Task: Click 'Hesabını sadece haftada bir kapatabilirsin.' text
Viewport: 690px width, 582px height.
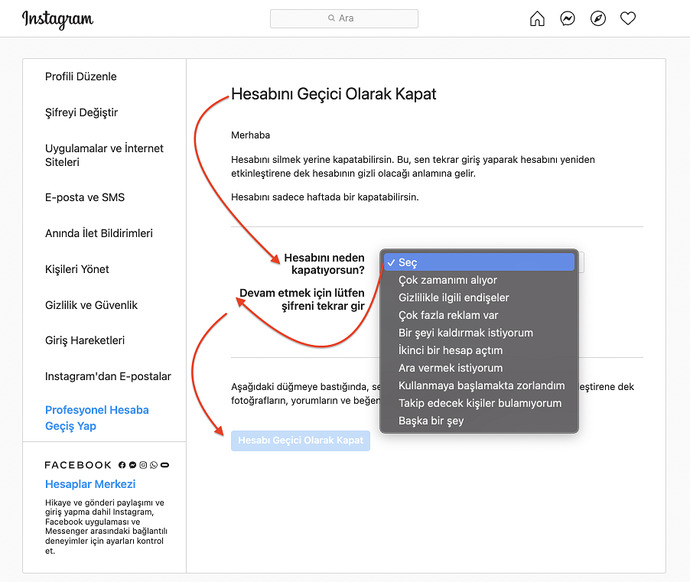Action: (325, 197)
